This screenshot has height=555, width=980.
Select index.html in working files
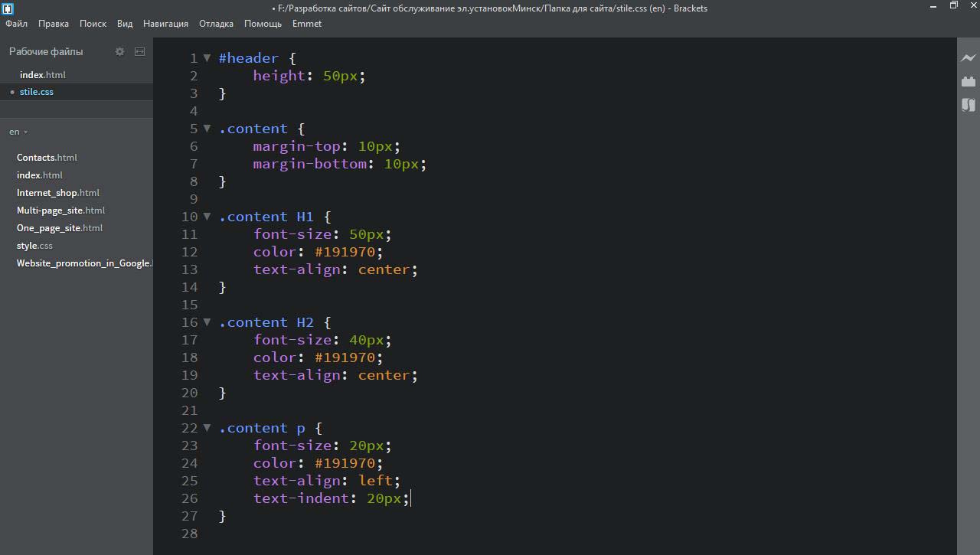(42, 75)
